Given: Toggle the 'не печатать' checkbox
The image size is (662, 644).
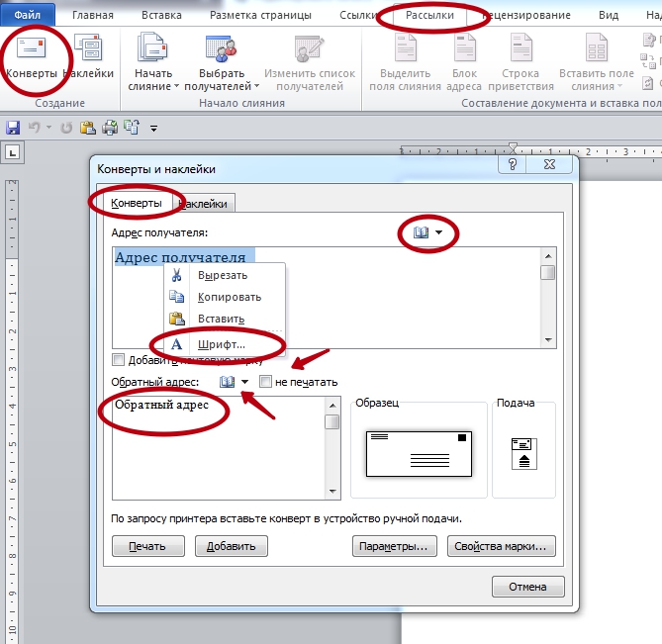Looking at the screenshot, I should click(265, 382).
